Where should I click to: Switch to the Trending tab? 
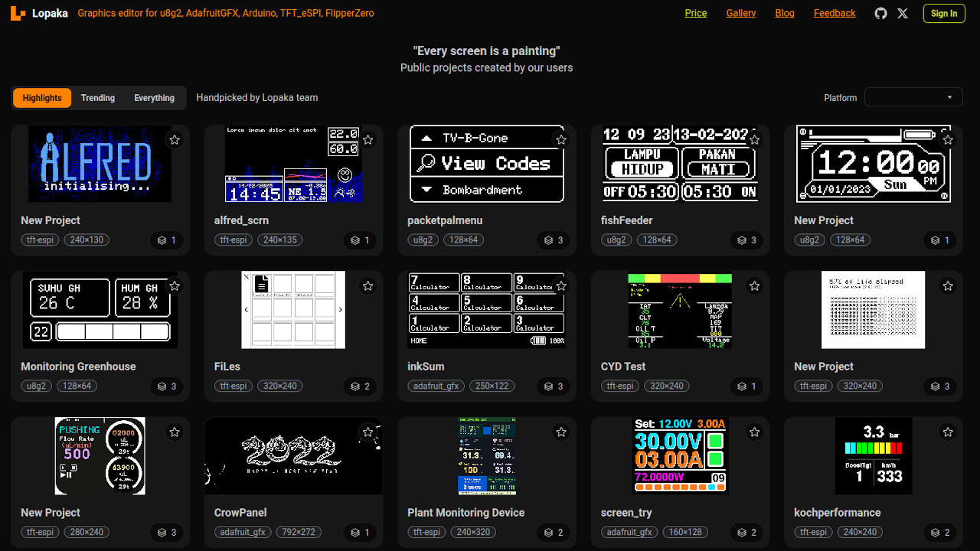(x=98, y=98)
